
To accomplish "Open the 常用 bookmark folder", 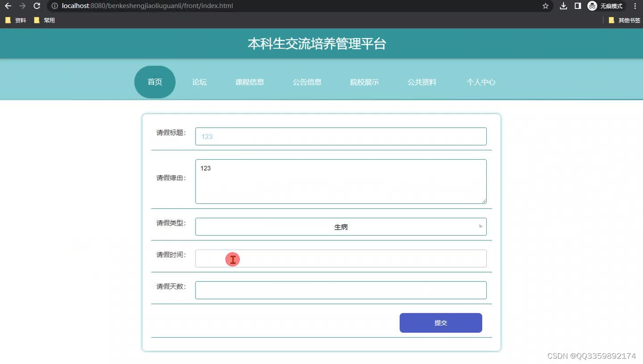I will pyautogui.click(x=44, y=20).
